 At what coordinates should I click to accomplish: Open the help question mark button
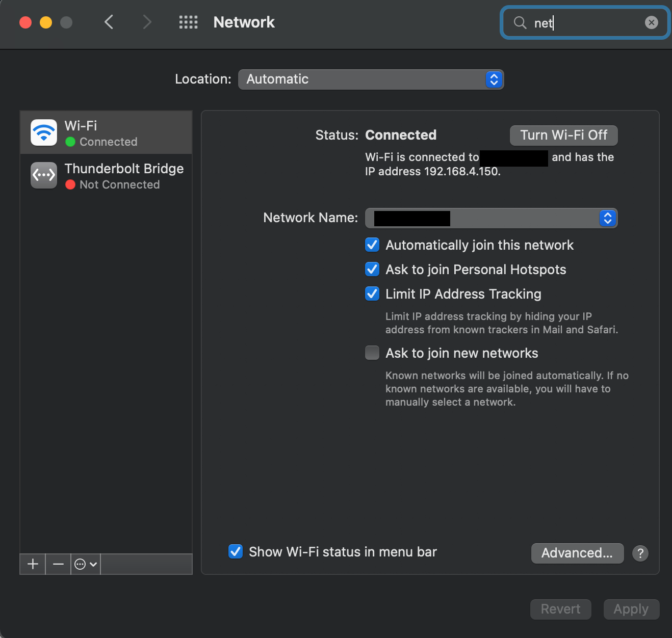point(640,553)
